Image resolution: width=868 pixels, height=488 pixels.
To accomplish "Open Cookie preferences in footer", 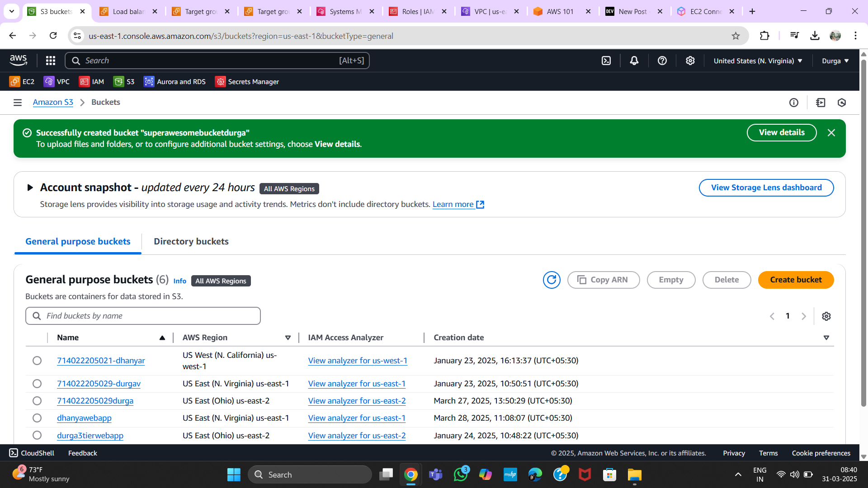I will 821,453.
